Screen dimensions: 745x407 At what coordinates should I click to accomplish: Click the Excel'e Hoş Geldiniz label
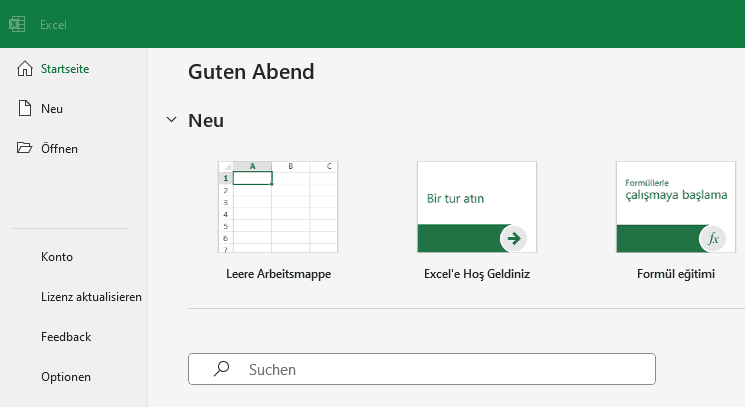476,273
